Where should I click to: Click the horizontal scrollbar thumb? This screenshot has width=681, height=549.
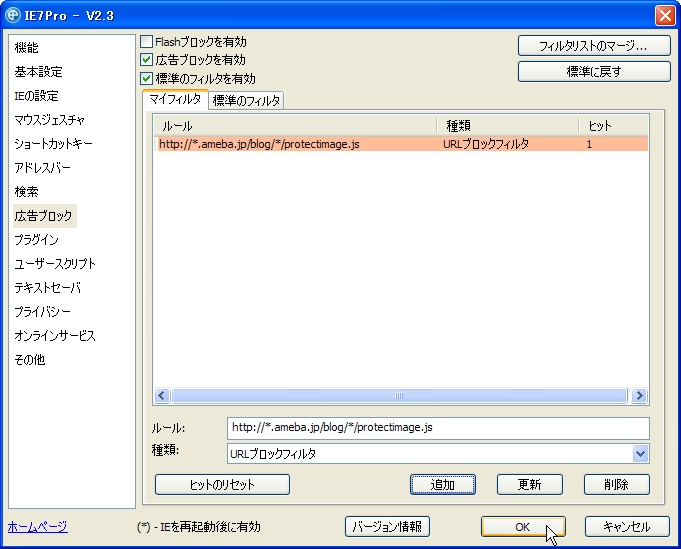click(399, 396)
